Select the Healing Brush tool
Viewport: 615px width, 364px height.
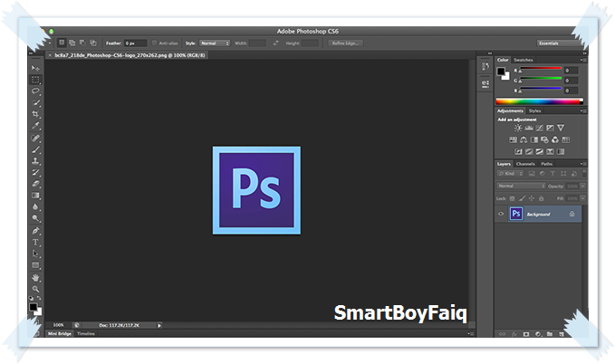pyautogui.click(x=35, y=138)
